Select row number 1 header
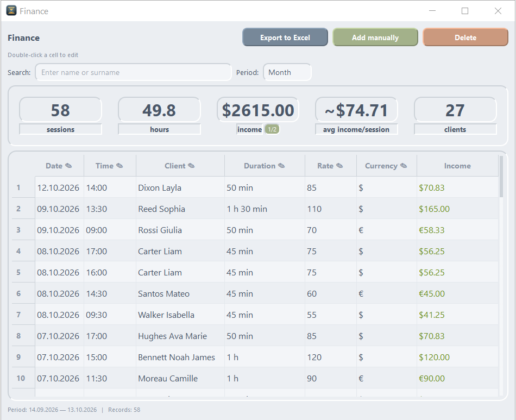This screenshot has width=516, height=420. [23, 187]
